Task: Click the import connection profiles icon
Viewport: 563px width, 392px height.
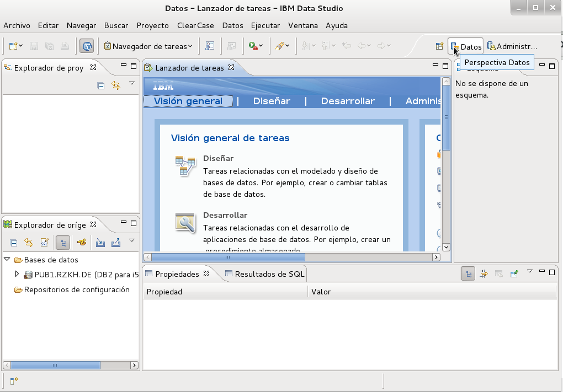Action: [100, 243]
